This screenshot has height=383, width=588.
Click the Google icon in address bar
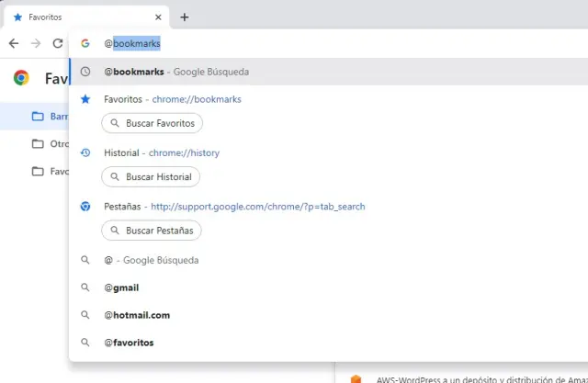pyautogui.click(x=85, y=43)
